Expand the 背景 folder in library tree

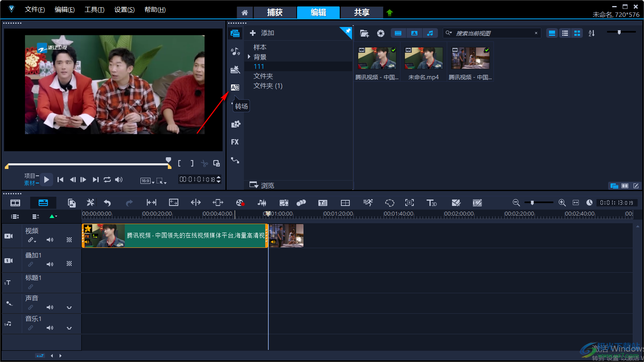[x=249, y=57]
